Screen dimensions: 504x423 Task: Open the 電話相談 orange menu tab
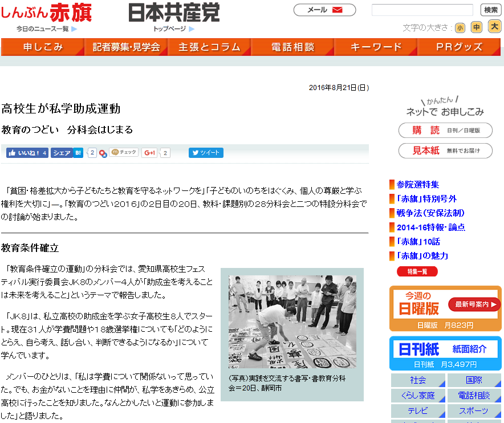tap(292, 47)
